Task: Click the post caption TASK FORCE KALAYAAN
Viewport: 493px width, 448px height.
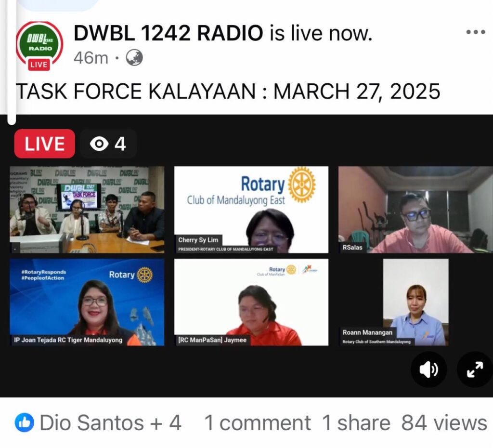Action: click(x=228, y=92)
